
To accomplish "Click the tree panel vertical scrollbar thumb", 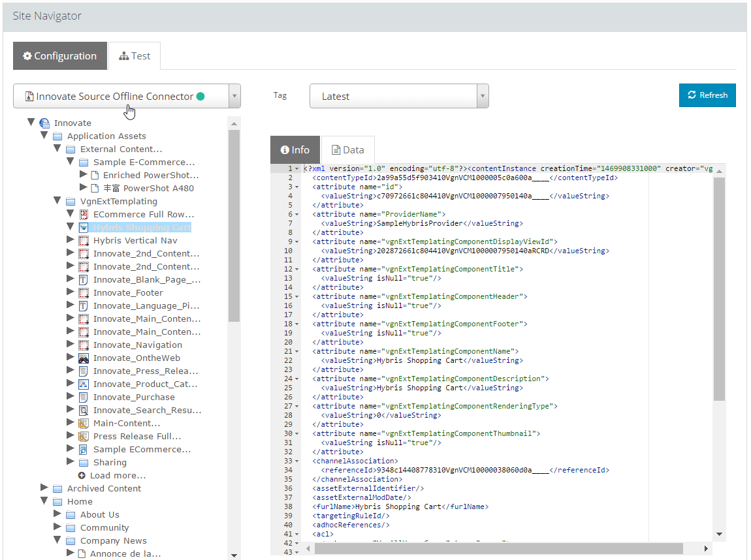I will (234, 225).
